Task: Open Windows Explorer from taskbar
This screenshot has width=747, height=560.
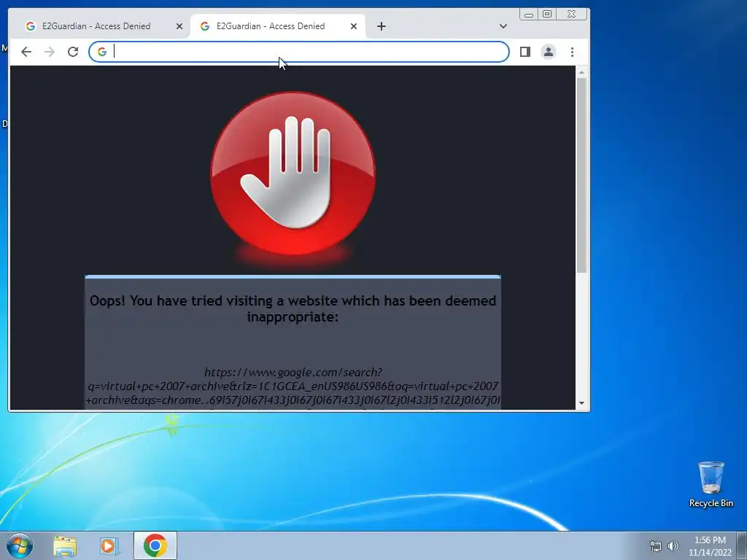Action: click(65, 545)
